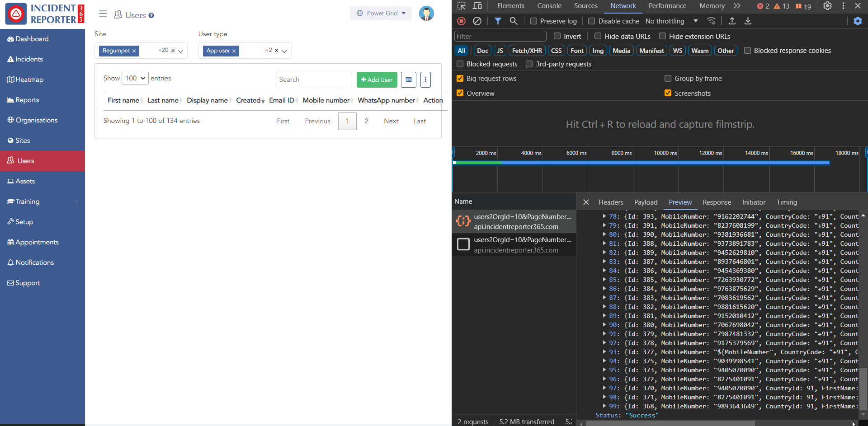Click the inspect element picker icon
The image size is (868, 426).
(x=461, y=6)
